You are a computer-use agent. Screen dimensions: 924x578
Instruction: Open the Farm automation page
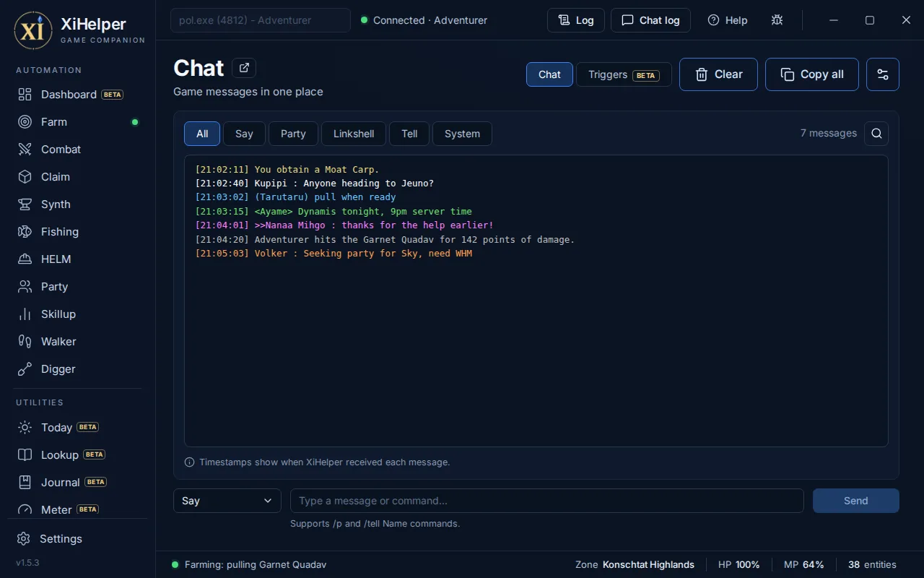pyautogui.click(x=77, y=122)
